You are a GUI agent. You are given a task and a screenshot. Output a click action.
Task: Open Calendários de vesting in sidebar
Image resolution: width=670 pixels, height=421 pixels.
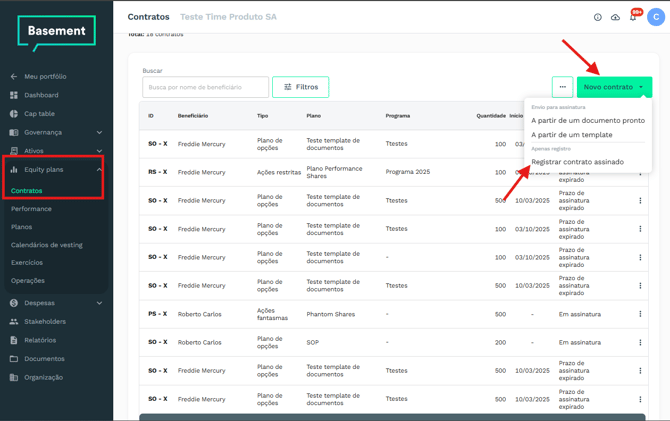47,245
